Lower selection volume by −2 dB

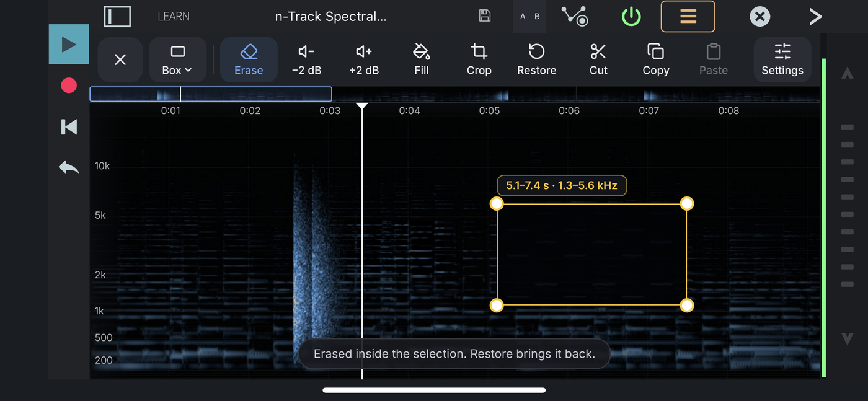click(306, 60)
